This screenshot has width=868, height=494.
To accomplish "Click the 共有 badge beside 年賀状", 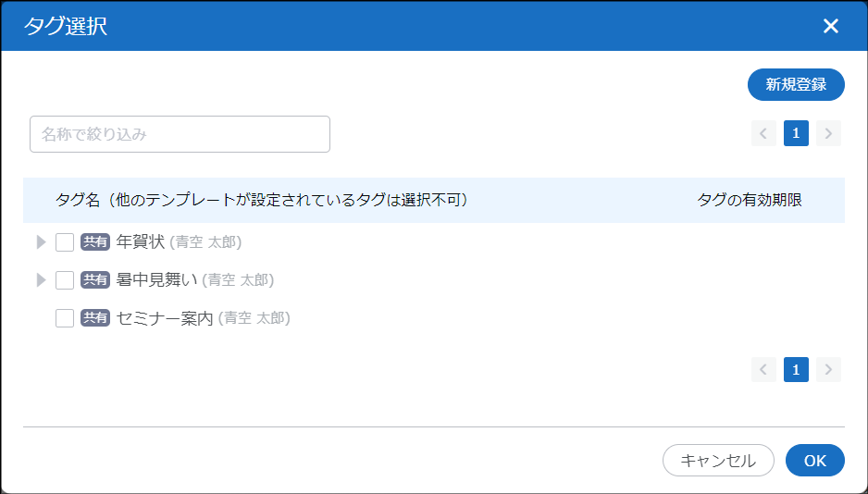I will (x=95, y=242).
